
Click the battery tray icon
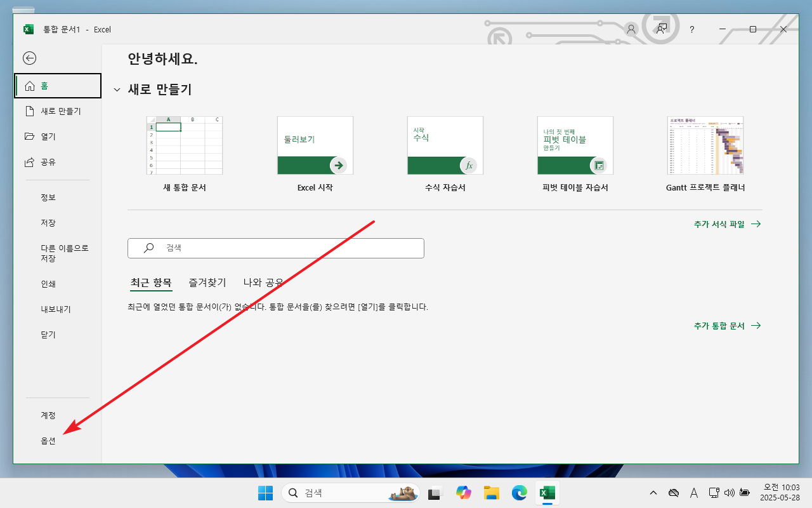pos(744,493)
